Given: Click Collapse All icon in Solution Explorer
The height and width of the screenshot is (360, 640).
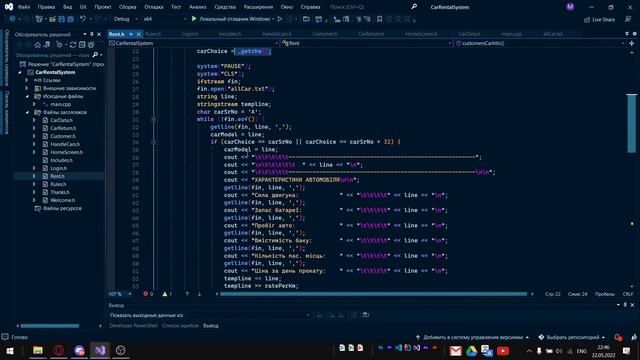Looking at the screenshot, I should point(82,44).
